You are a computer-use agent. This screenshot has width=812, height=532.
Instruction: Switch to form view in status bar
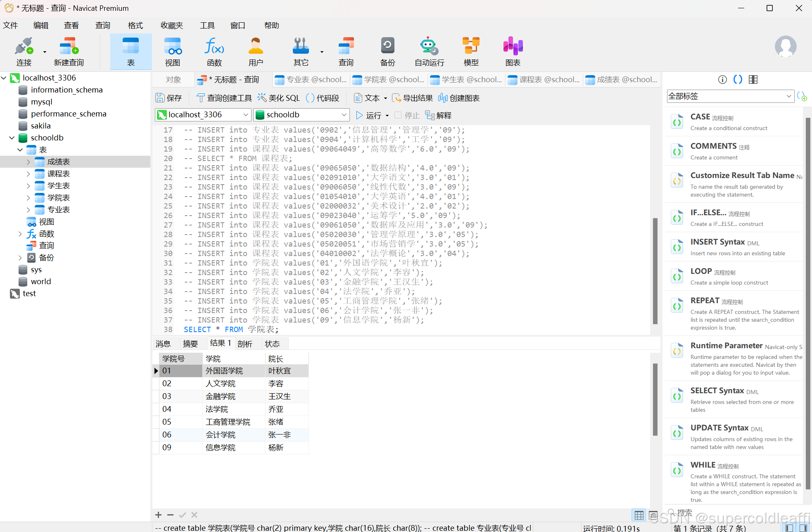click(653, 515)
